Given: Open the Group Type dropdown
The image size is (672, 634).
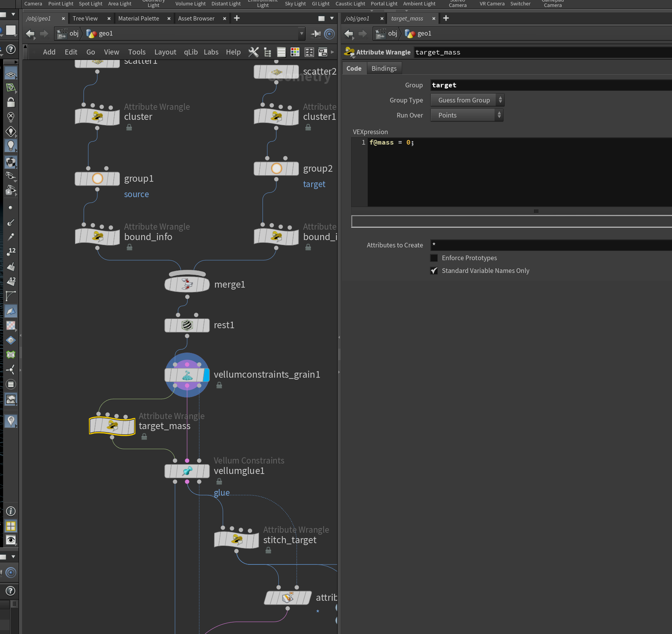Looking at the screenshot, I should pos(467,100).
